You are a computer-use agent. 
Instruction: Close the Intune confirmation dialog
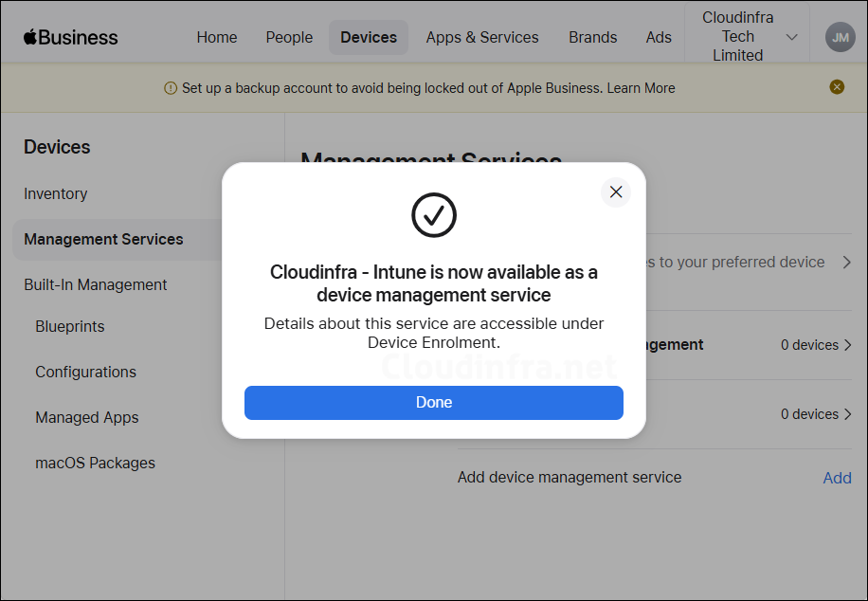point(616,192)
